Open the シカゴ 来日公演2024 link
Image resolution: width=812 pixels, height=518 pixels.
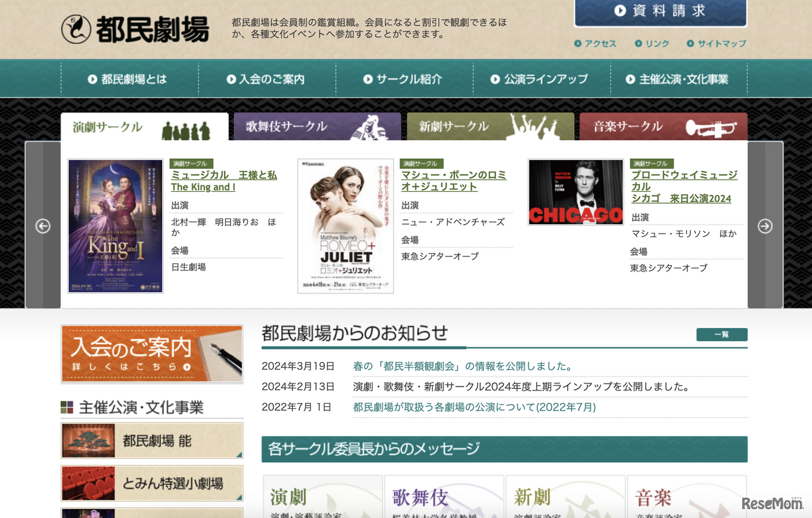[681, 198]
